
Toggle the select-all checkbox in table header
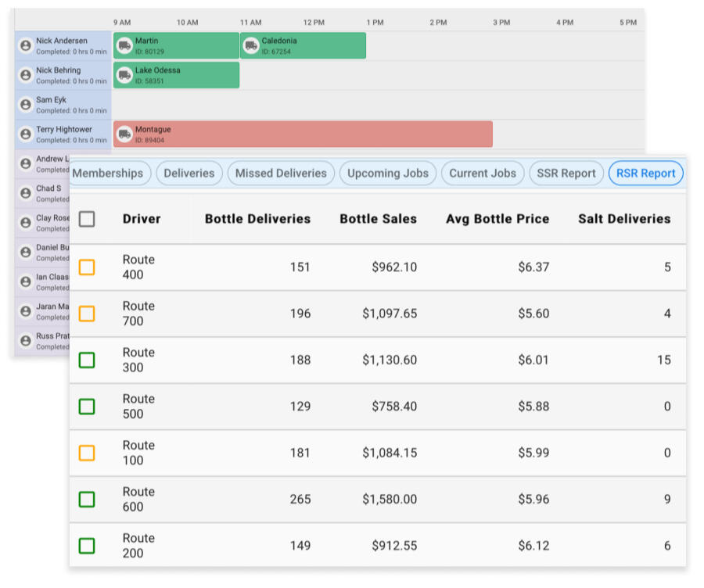click(87, 219)
